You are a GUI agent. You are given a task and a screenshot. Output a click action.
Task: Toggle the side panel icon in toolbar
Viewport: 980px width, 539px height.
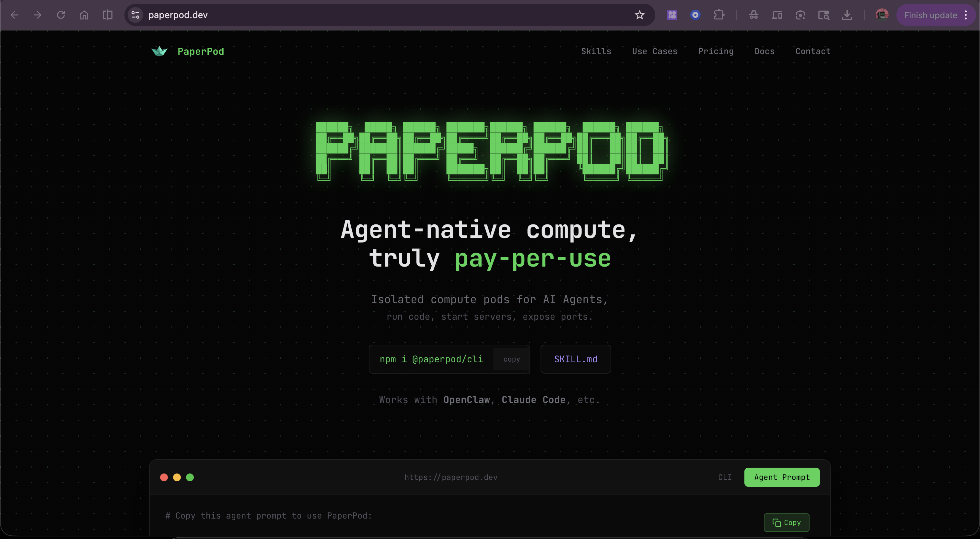pyautogui.click(x=107, y=15)
